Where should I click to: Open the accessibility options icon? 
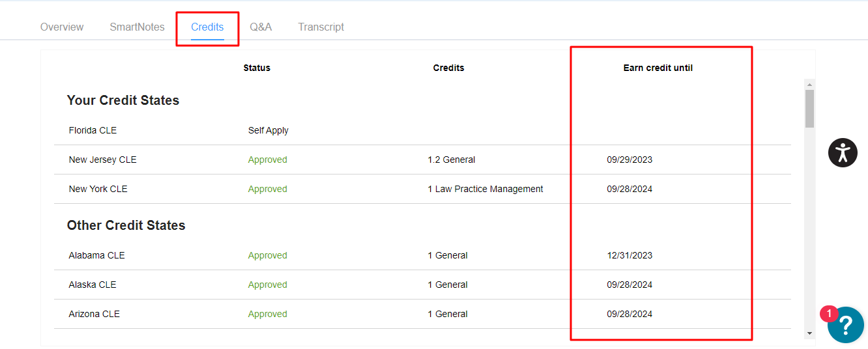click(843, 152)
